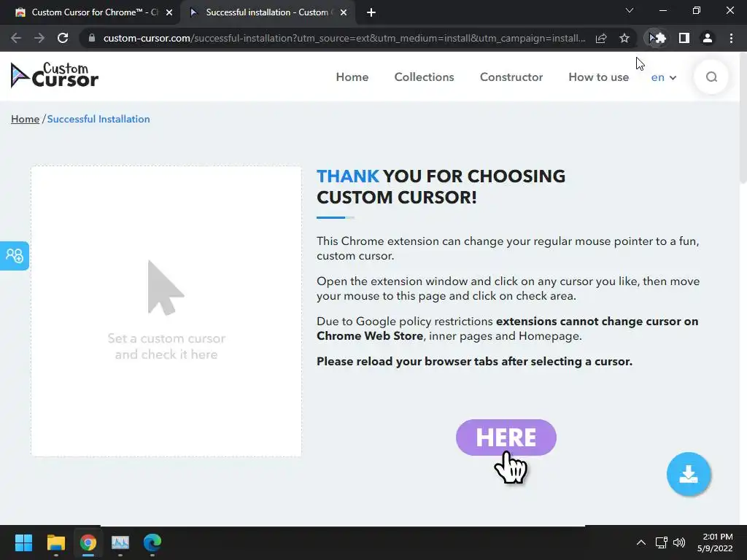The image size is (747, 560).
Task: Open Windows Start menu
Action: click(23, 542)
